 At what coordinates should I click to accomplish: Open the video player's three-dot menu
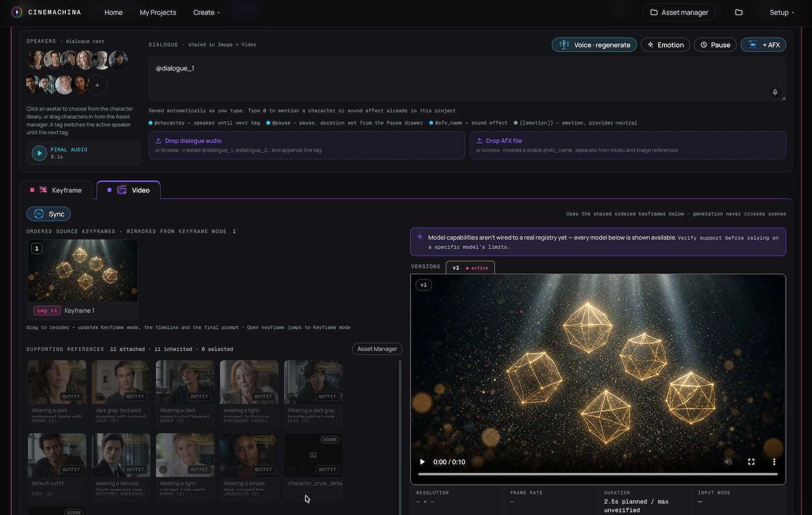point(774,462)
